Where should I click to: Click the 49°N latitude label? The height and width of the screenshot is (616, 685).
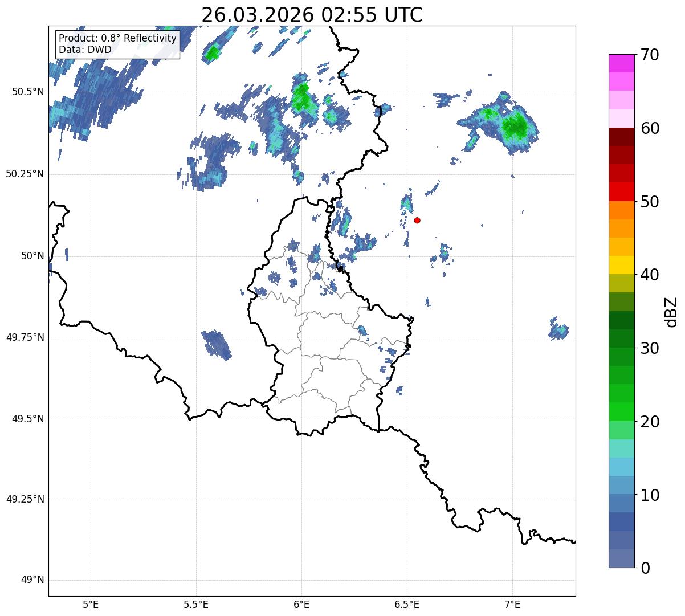tap(32, 580)
